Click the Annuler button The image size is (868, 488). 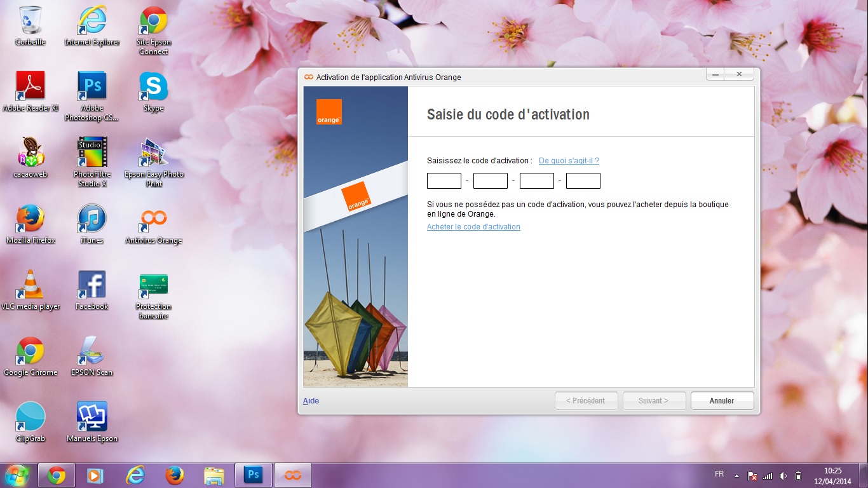point(722,401)
